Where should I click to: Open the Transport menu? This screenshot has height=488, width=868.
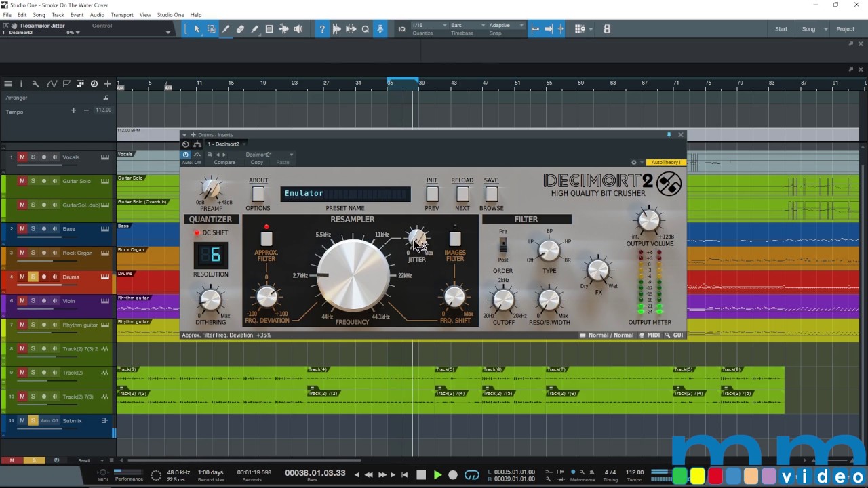pos(122,15)
